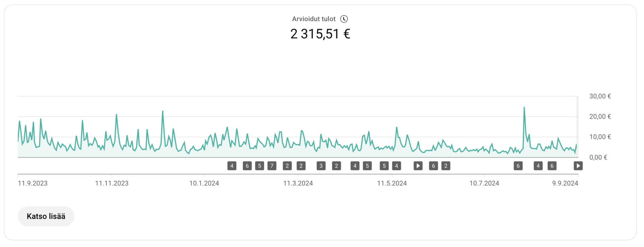644x247 pixels.
Task: Click the last 6 marker before the final play marker
Action: tap(552, 166)
